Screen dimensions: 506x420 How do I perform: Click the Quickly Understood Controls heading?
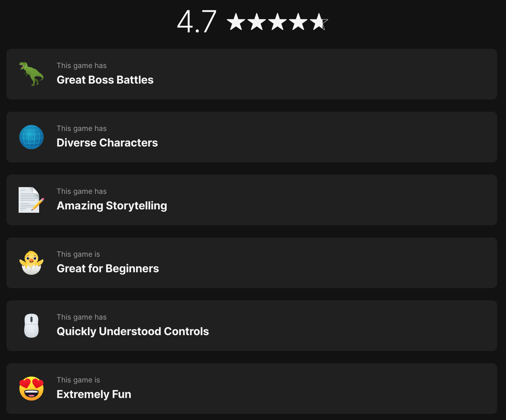pyautogui.click(x=133, y=331)
